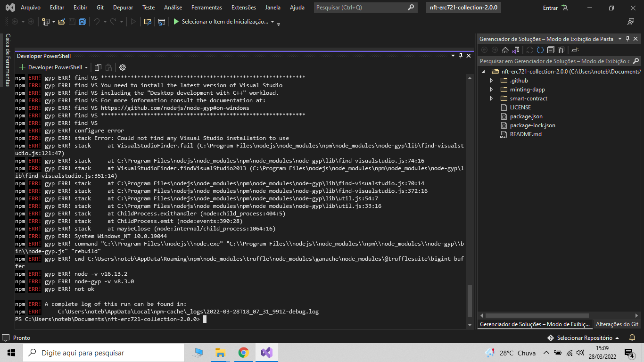Image resolution: width=644 pixels, height=362 pixels.
Task: Click the Start green play icon
Action: 176,22
